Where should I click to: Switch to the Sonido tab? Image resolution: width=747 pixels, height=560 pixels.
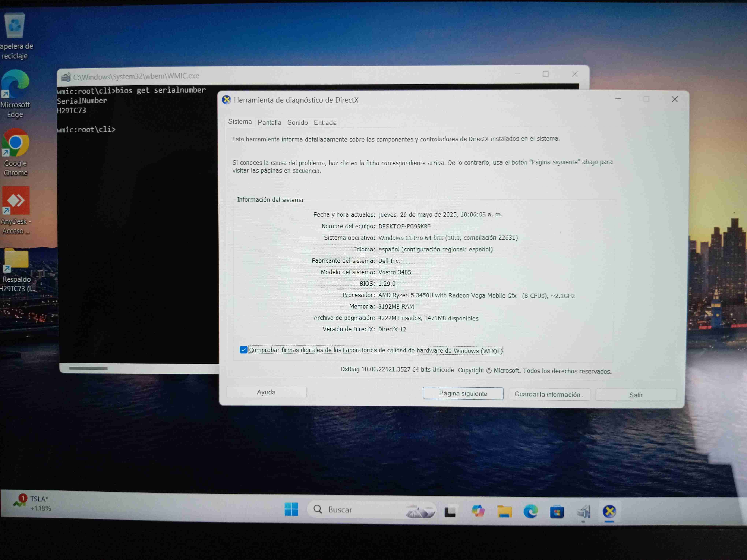(298, 123)
